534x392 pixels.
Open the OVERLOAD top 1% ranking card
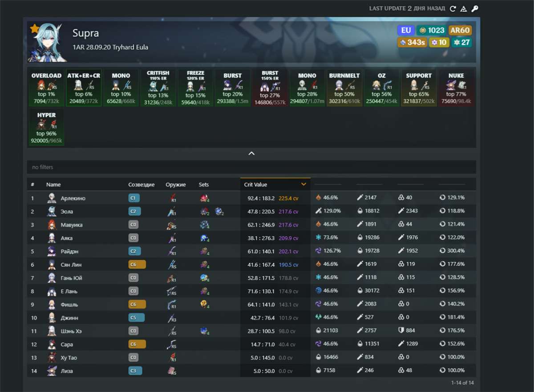pos(46,88)
